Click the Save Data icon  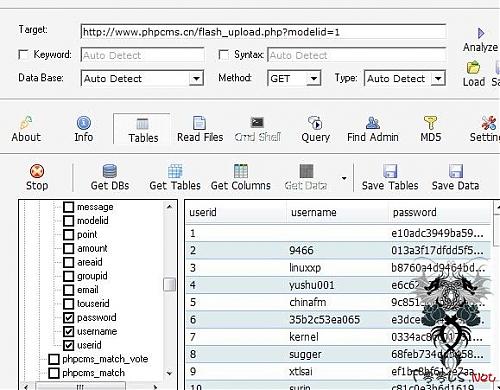click(456, 171)
